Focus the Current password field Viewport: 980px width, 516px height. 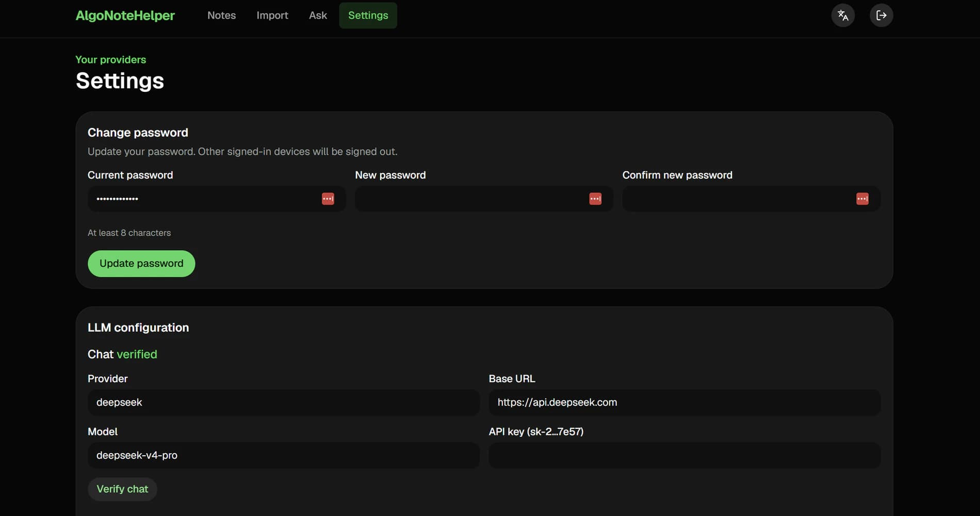click(x=217, y=199)
